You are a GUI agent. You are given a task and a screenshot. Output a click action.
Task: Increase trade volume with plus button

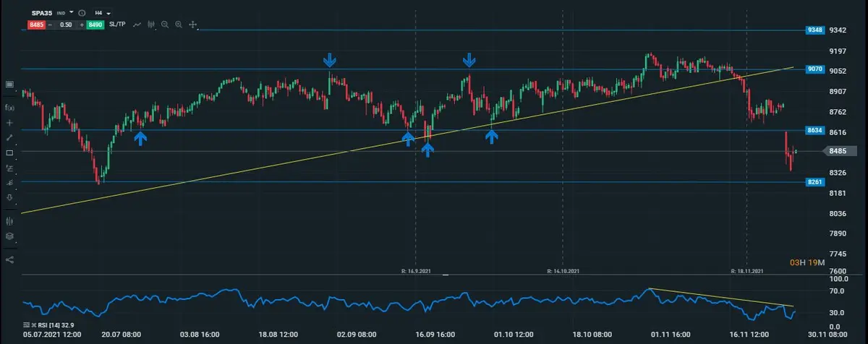coord(80,25)
